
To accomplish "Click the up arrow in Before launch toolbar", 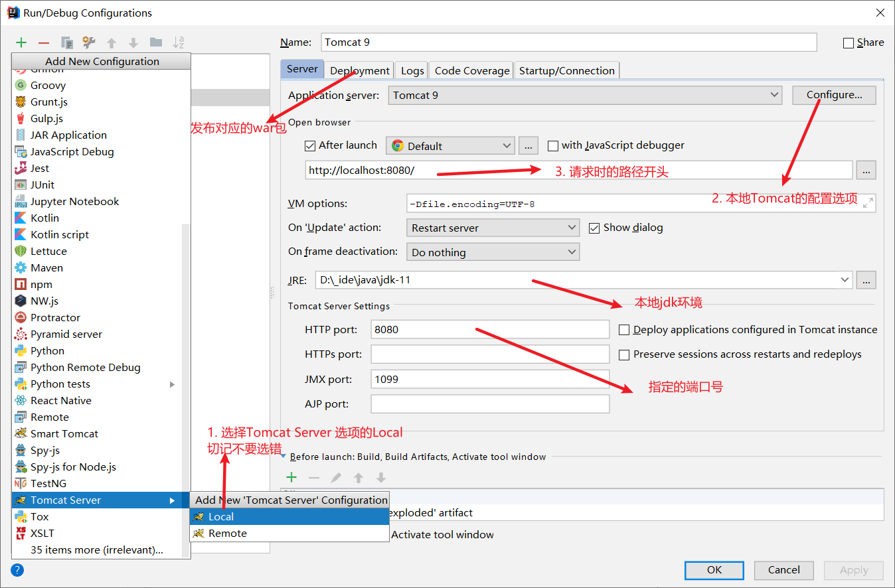I will [359, 477].
